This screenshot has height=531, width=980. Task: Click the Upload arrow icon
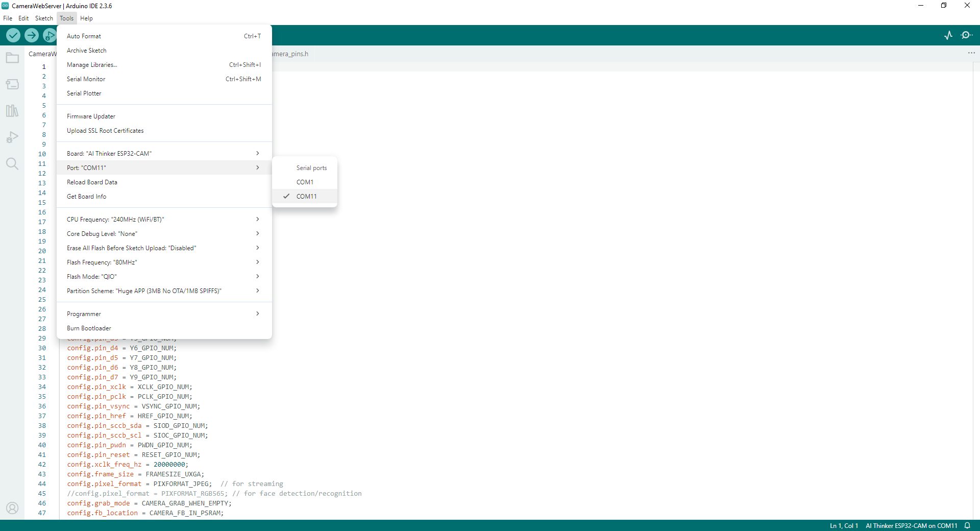point(32,35)
